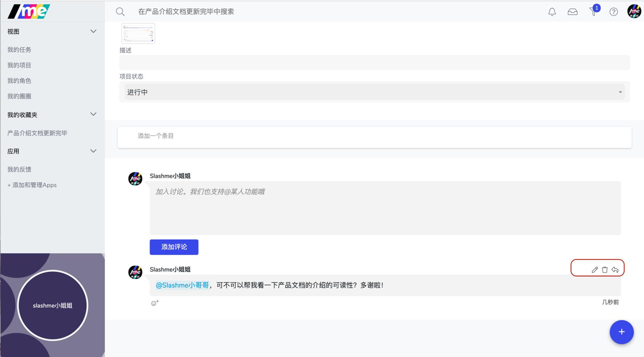The height and width of the screenshot is (357, 644).
Task: Click the 我的收藏夹 header text
Action: [22, 115]
